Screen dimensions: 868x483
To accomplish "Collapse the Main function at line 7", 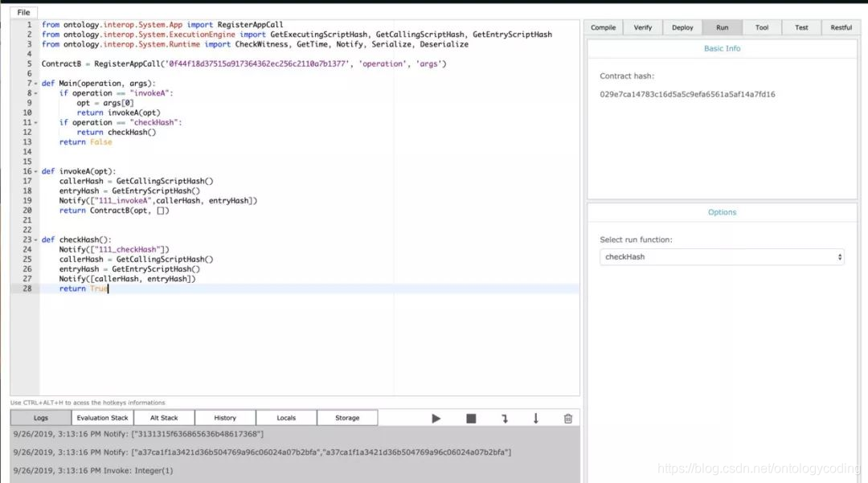I will point(36,84).
